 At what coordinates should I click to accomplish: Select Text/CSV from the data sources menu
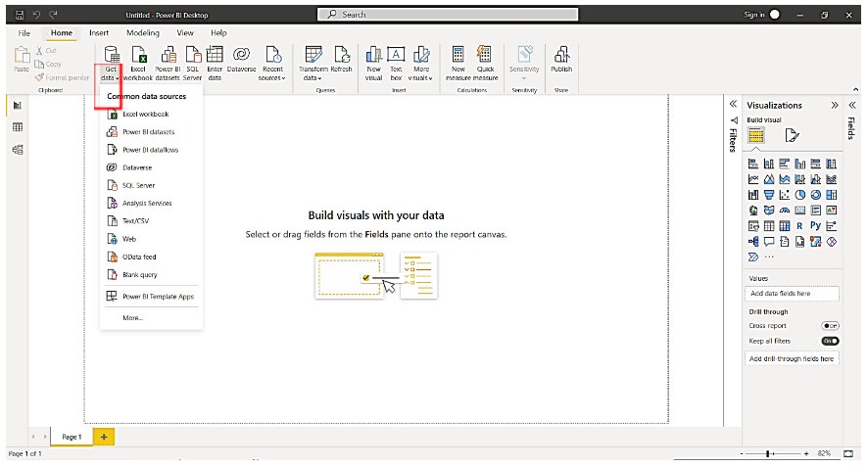134,220
